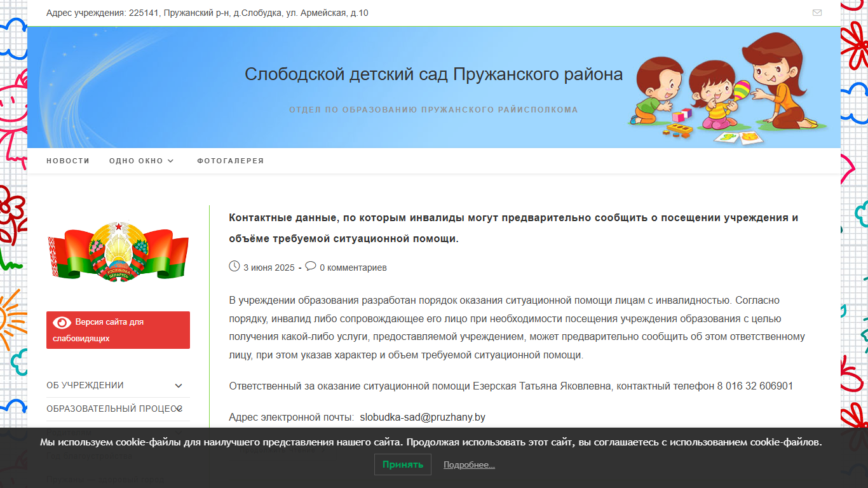
Task: Open the Новости menu item
Action: (x=68, y=161)
